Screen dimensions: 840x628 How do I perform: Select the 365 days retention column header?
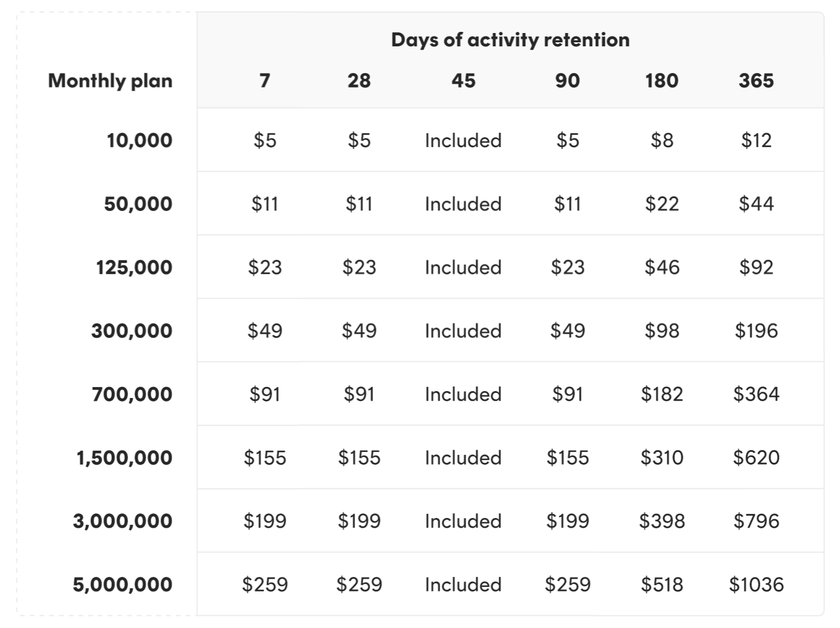tap(756, 81)
